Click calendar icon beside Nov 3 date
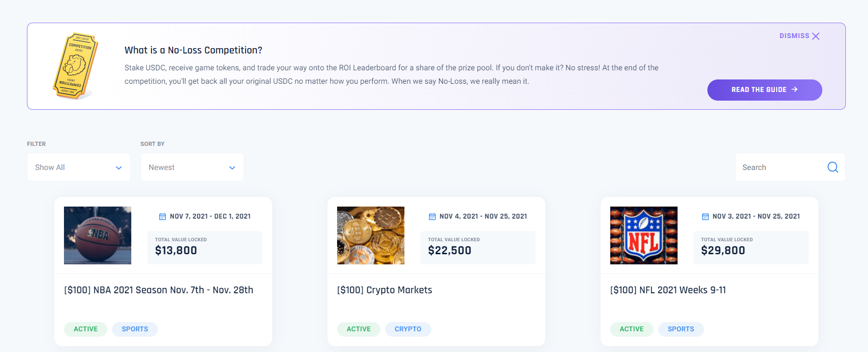 pyautogui.click(x=705, y=217)
